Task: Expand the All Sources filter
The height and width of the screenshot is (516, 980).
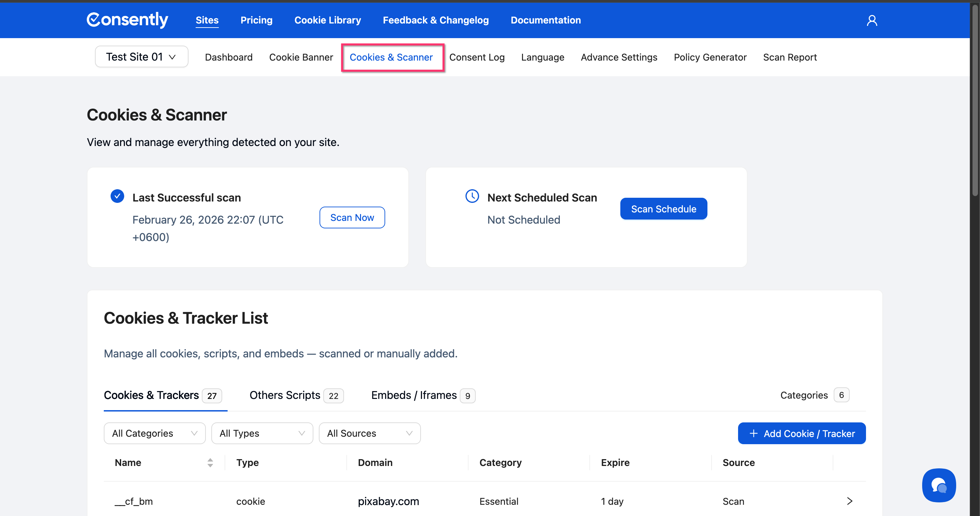Action: (370, 433)
